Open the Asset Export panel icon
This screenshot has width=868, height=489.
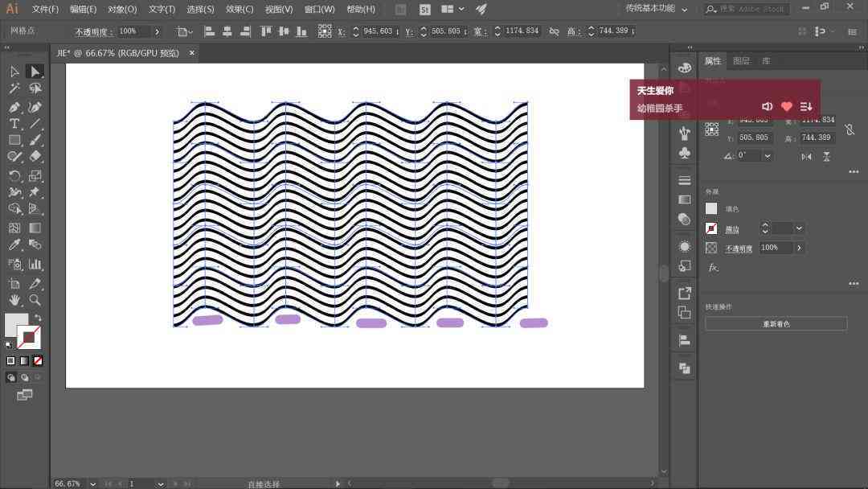(x=685, y=293)
